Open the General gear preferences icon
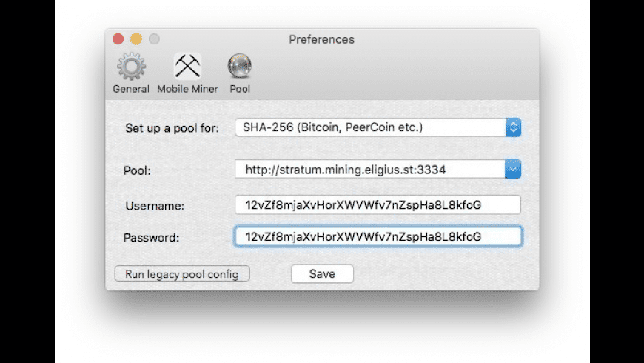Screen dimensions: 644x363 point(131,67)
